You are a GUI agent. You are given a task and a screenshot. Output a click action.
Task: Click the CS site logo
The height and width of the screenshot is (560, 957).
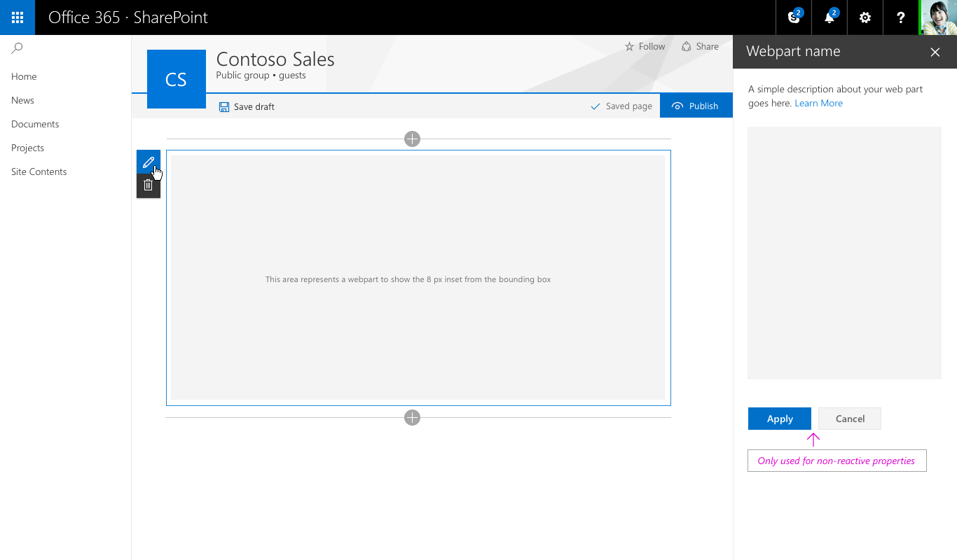click(x=177, y=79)
